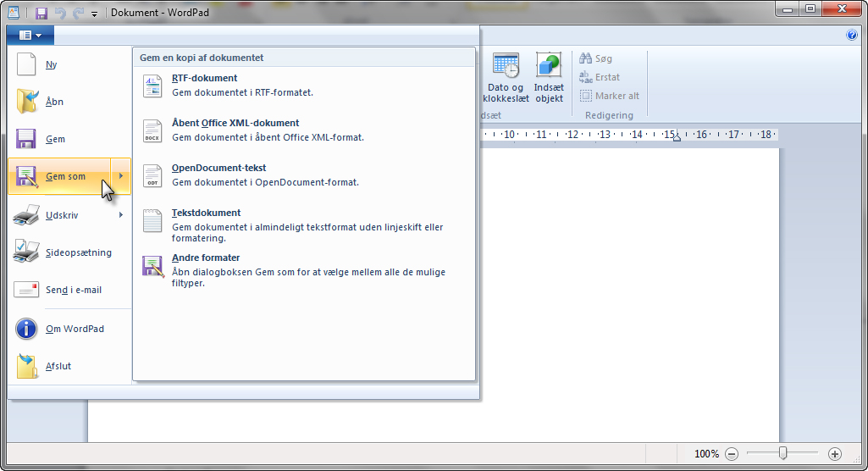Click the Gem en kopi af dokumentet header
868x471 pixels.
pos(202,58)
